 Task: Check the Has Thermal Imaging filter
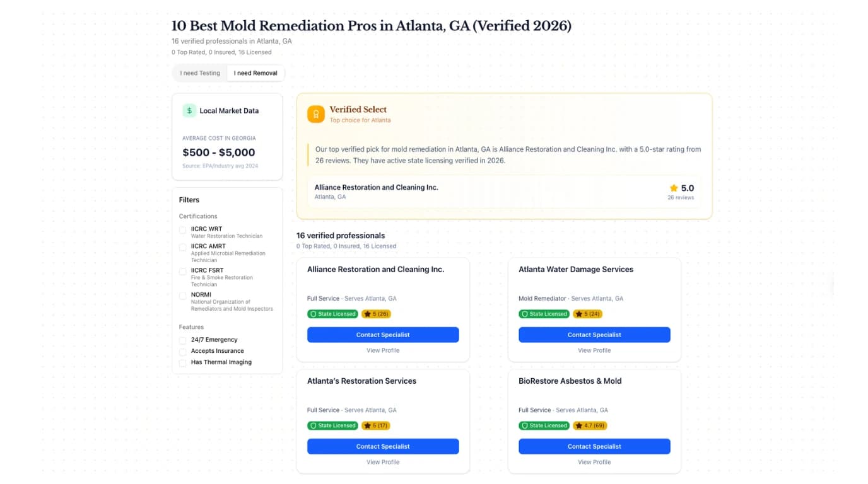(182, 364)
